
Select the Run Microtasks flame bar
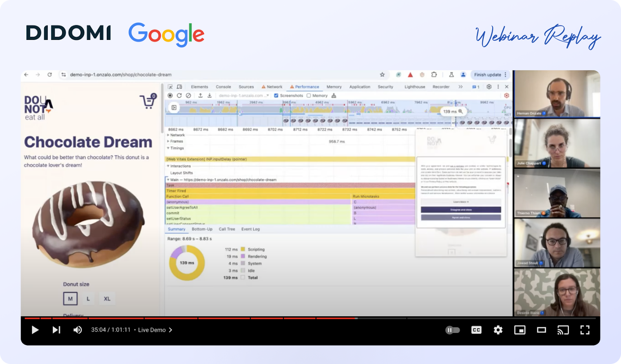pyautogui.click(x=383, y=196)
